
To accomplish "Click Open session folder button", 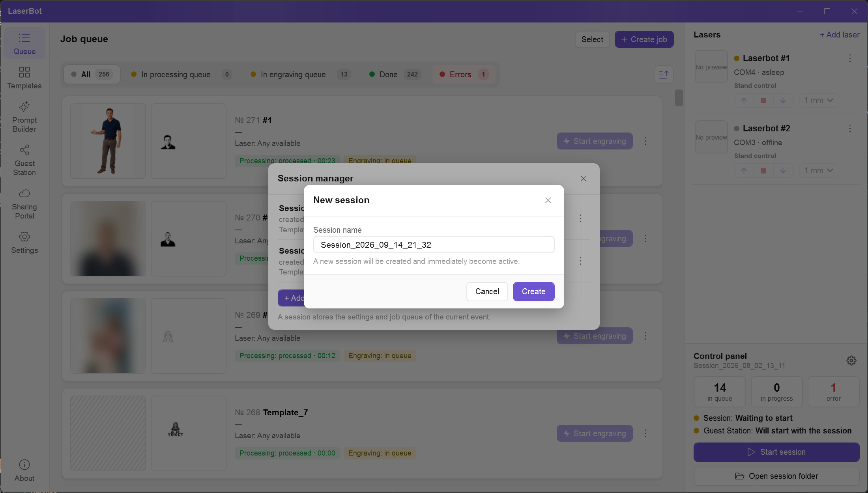I will click(x=776, y=476).
